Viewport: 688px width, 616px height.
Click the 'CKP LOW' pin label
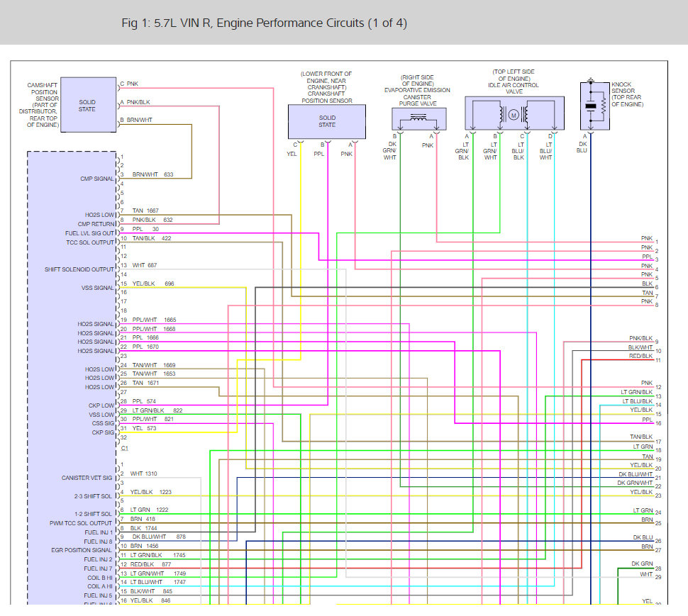click(x=101, y=405)
